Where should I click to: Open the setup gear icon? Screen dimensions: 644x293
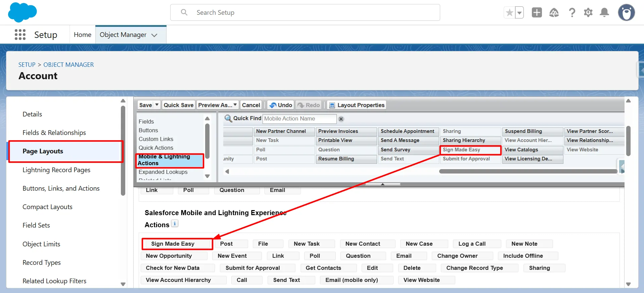588,13
